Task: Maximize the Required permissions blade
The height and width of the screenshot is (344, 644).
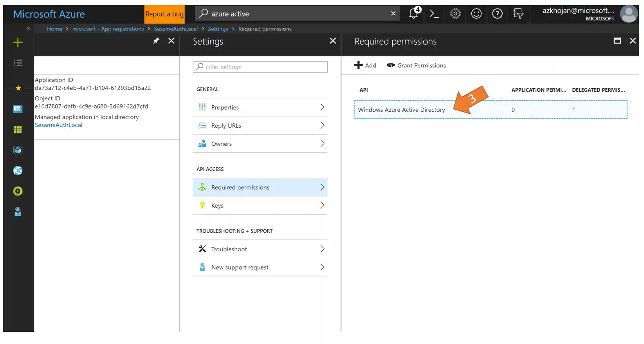Action: (x=617, y=41)
